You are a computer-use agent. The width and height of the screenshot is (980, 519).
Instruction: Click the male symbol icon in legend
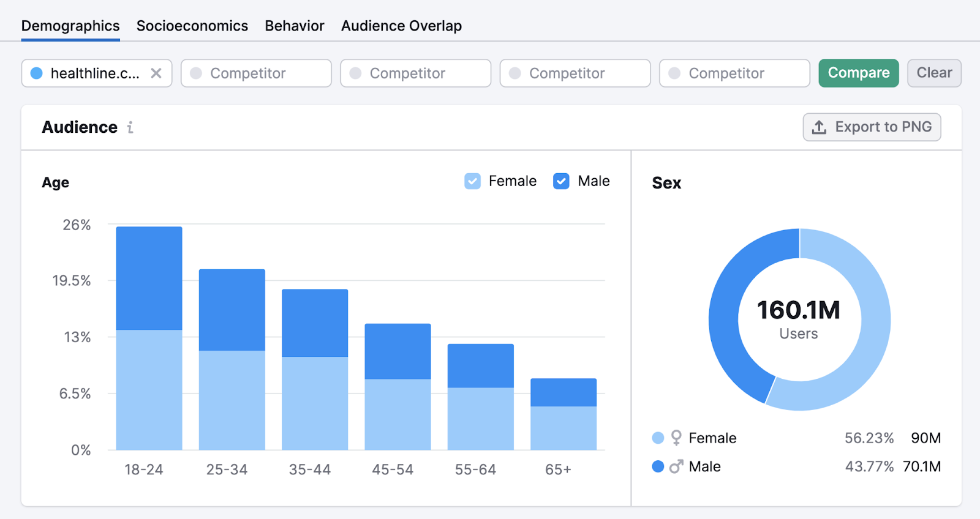point(676,466)
